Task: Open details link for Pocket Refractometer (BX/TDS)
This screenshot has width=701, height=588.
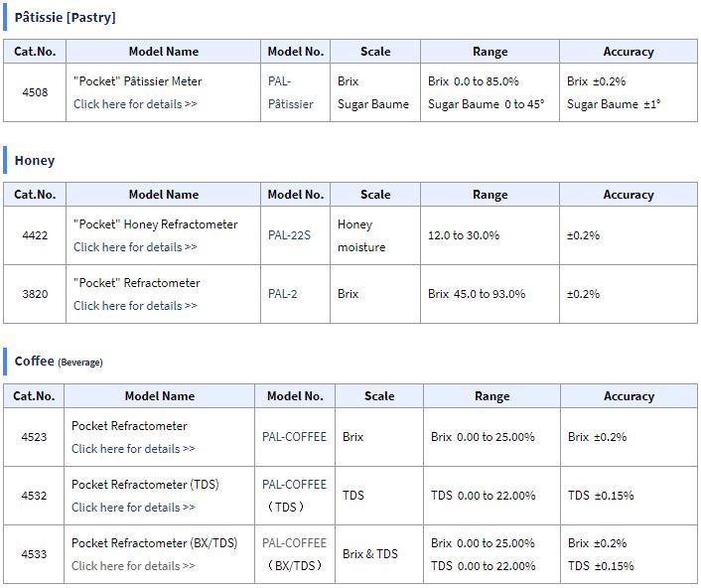Action: pyautogui.click(x=133, y=566)
